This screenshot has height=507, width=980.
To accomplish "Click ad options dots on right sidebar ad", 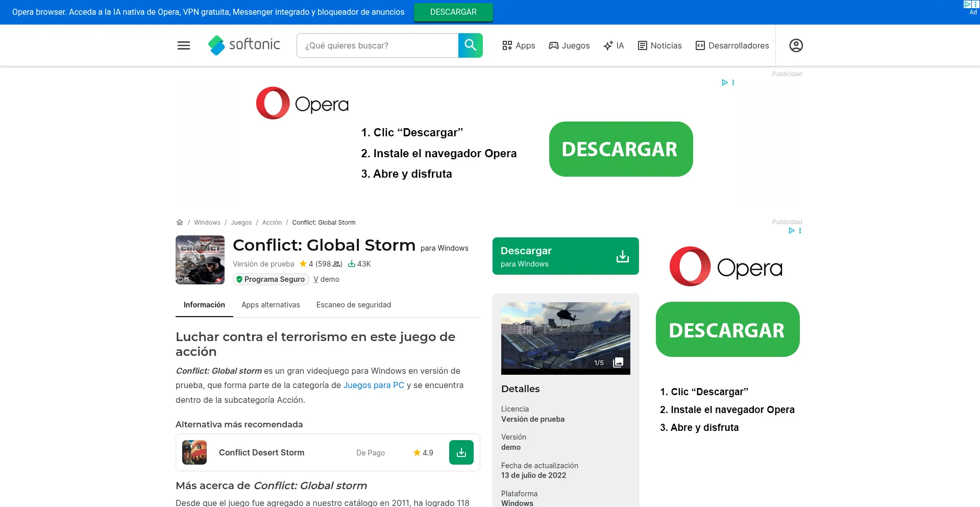I will [800, 231].
